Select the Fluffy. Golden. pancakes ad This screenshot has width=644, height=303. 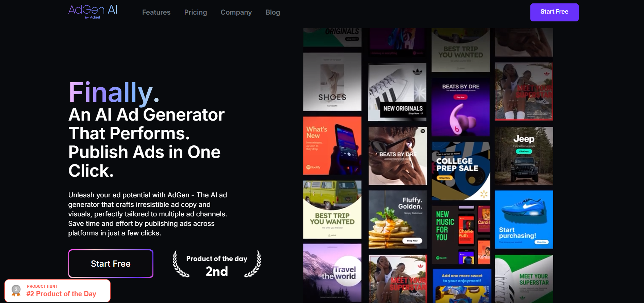397,219
